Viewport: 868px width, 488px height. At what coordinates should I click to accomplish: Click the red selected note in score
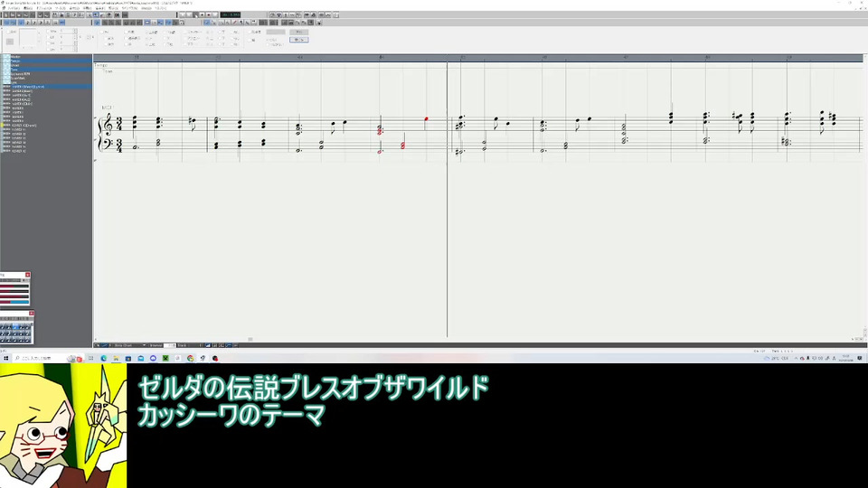pos(426,118)
